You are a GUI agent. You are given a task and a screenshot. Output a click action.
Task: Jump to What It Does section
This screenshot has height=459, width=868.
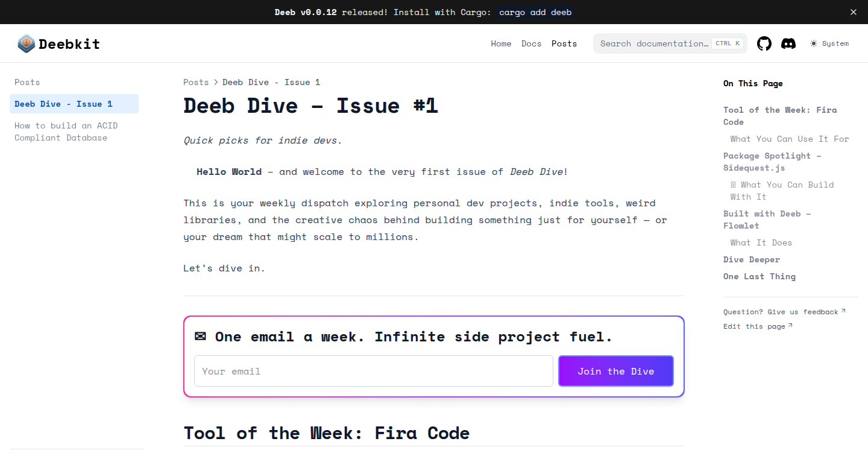click(x=761, y=242)
